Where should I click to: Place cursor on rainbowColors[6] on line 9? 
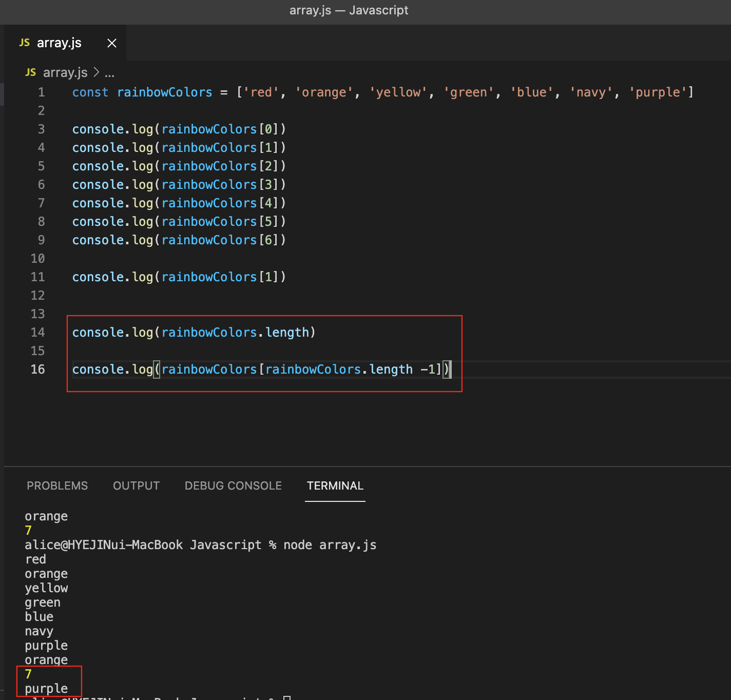point(220,240)
